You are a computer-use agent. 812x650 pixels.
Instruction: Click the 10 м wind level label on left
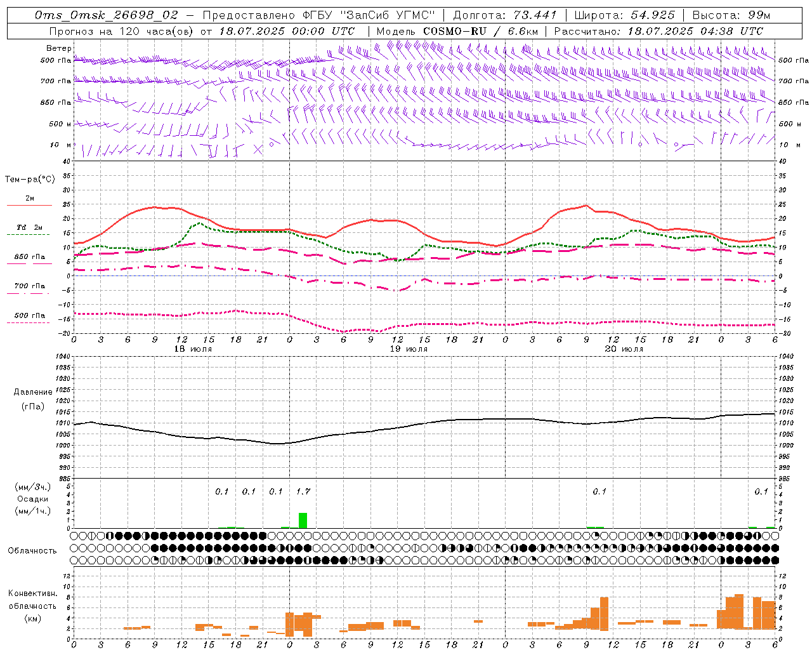(60, 145)
